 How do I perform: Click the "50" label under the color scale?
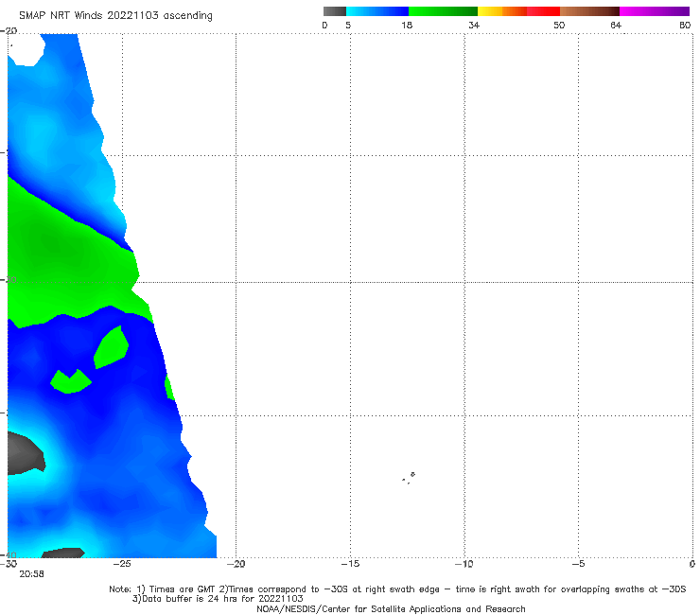tap(559, 25)
